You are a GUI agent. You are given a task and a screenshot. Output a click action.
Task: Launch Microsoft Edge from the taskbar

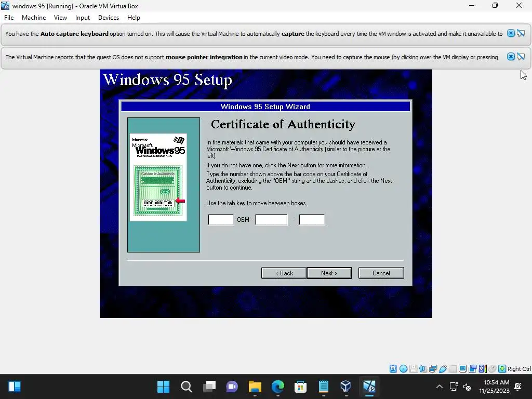tap(277, 387)
